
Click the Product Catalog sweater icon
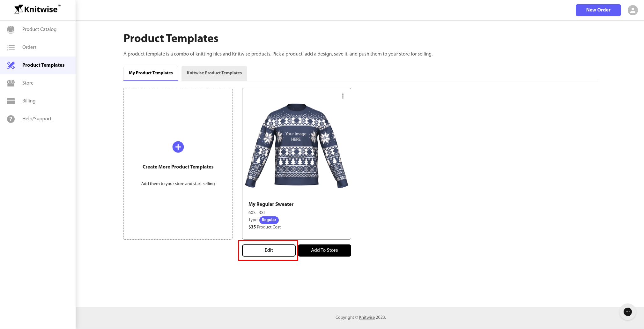[11, 29]
